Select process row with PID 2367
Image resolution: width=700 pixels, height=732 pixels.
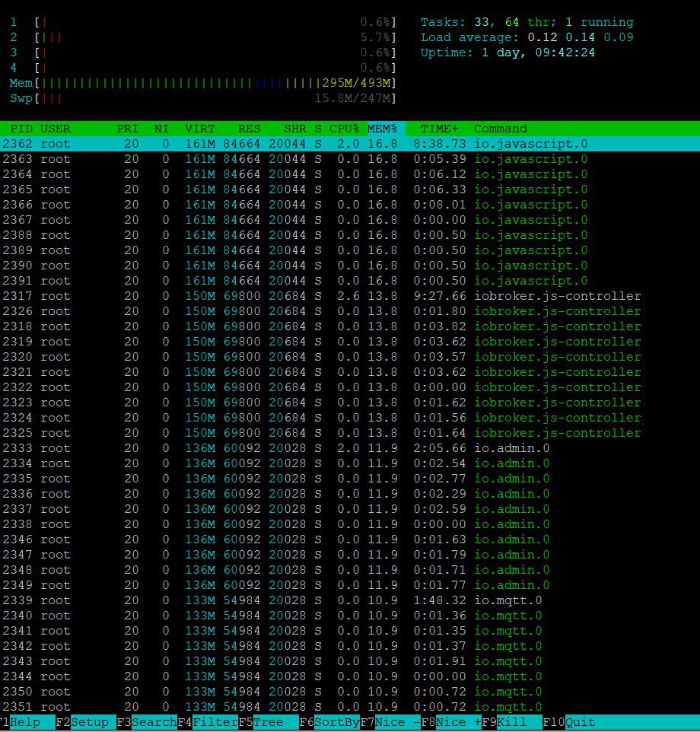[350, 220]
